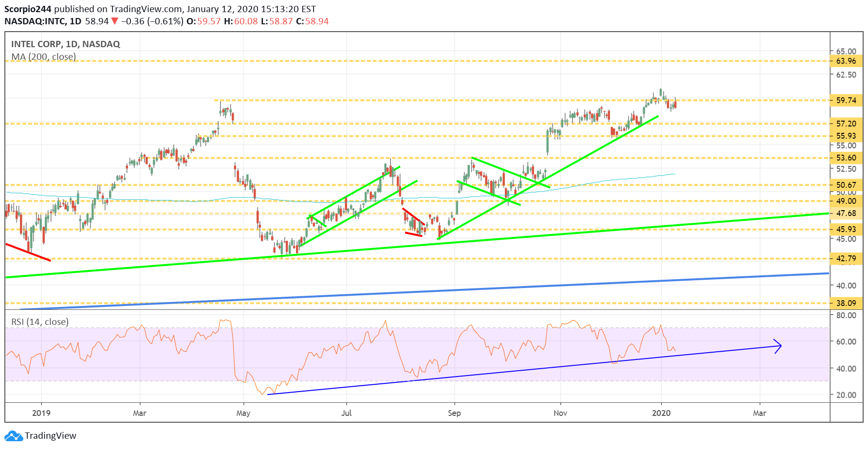Click the Nov time axis label

[560, 413]
